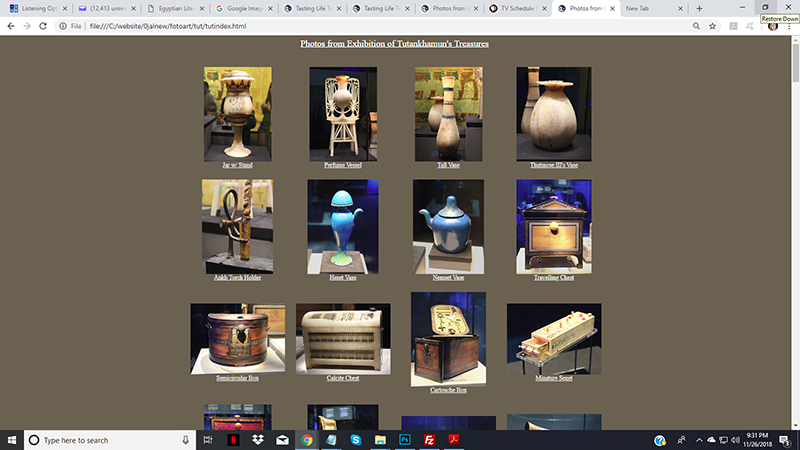Open Skype from the taskbar
800x450 pixels.
tap(356, 440)
